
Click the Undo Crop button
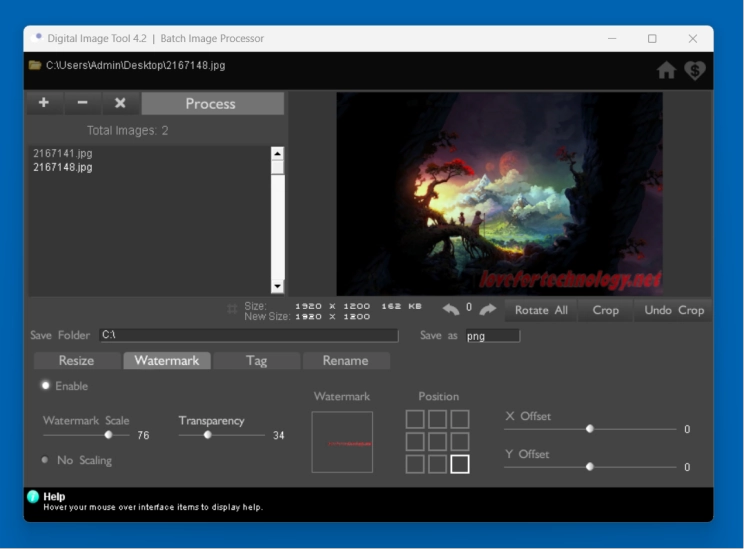pyautogui.click(x=674, y=310)
